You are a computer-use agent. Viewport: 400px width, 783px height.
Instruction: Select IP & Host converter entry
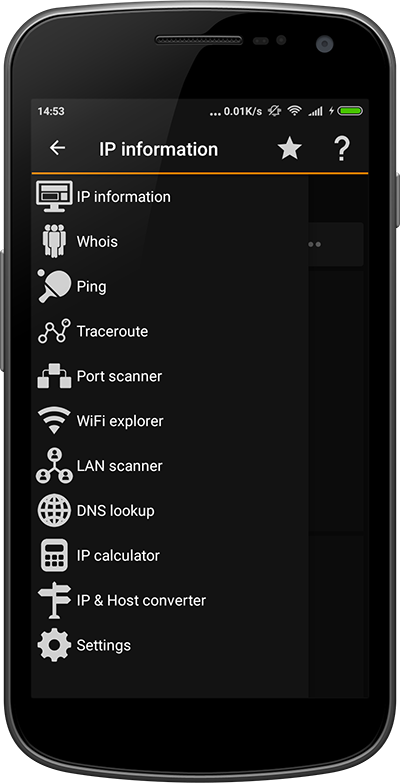170,600
